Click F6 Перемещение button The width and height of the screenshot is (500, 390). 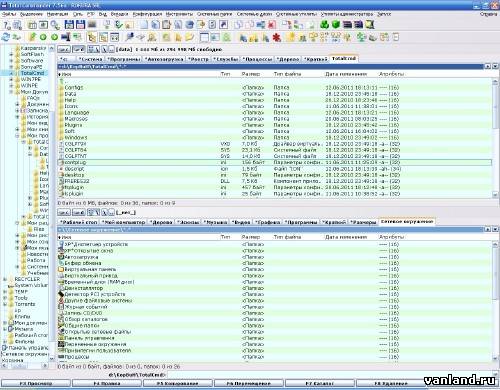[249, 383]
